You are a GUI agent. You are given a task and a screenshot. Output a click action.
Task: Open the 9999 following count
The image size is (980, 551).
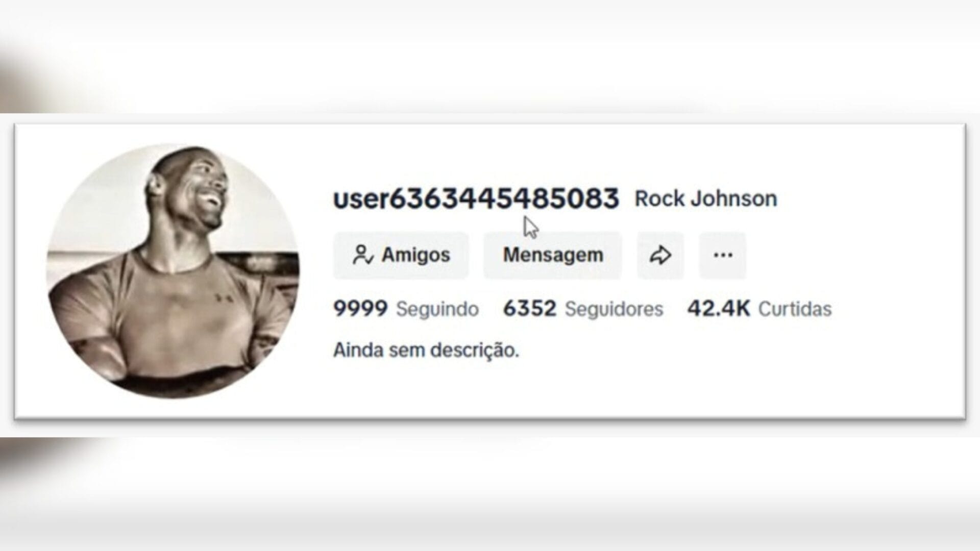(x=360, y=309)
